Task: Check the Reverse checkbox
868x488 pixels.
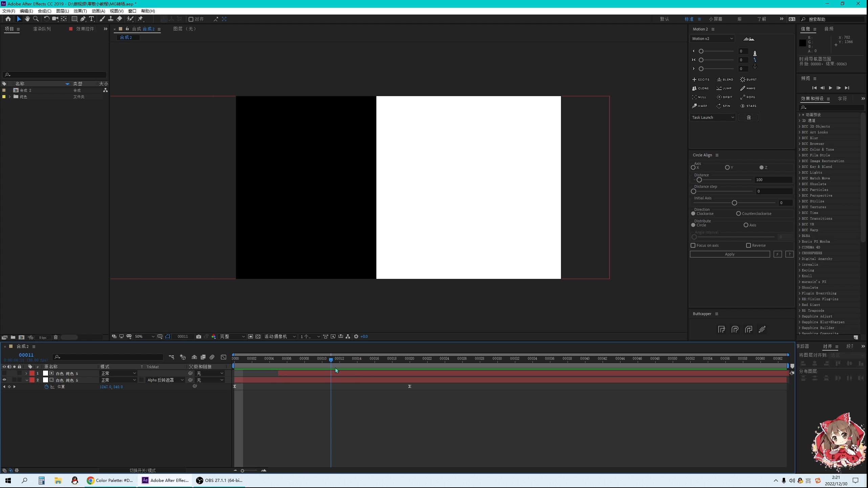Action: [x=748, y=245]
